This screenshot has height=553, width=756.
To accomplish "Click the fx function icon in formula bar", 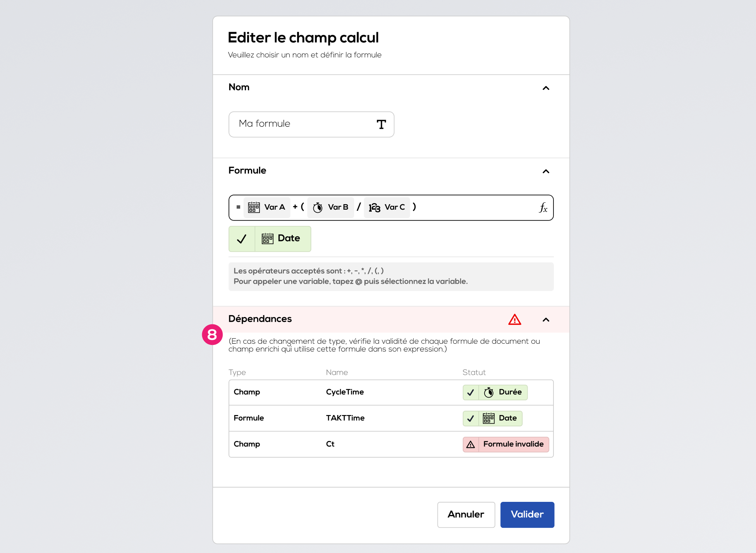I will coord(543,208).
